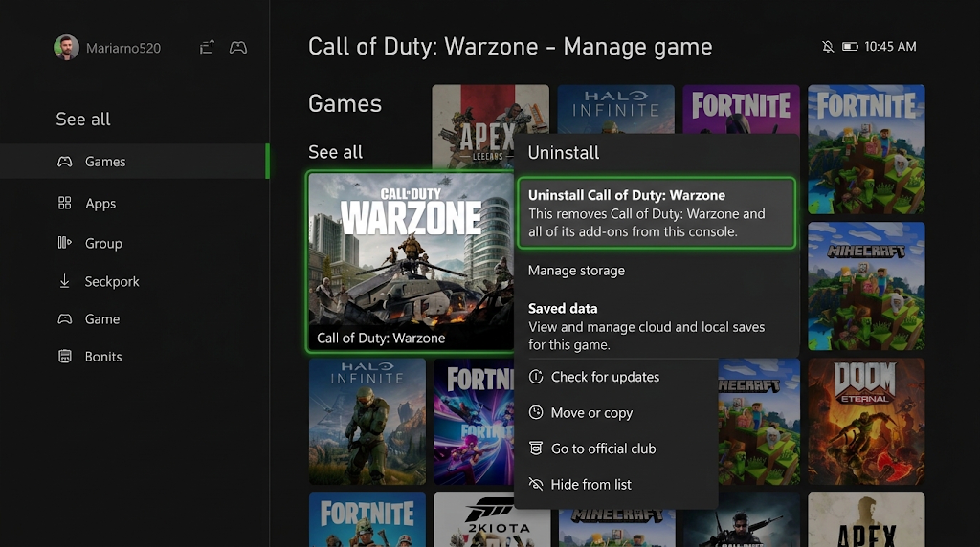The width and height of the screenshot is (980, 547).
Task: Open the Fortnite tile in bottom row
Action: coord(367,519)
